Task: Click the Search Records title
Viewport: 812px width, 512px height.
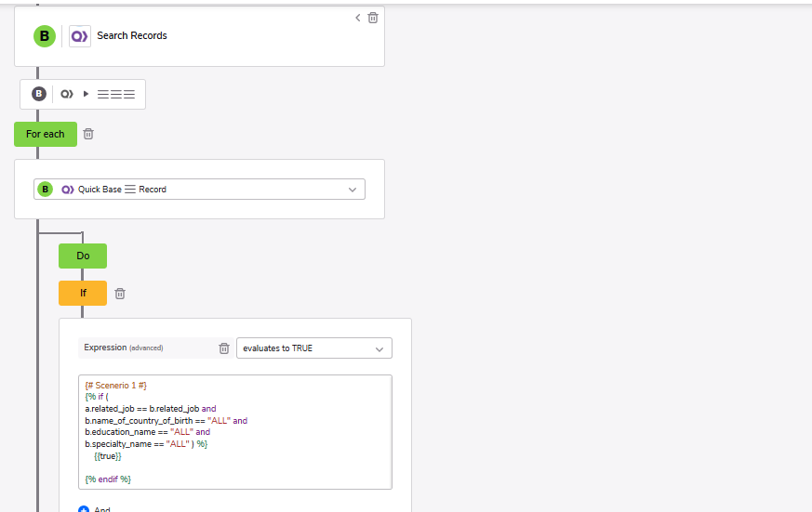Action: [x=132, y=35]
